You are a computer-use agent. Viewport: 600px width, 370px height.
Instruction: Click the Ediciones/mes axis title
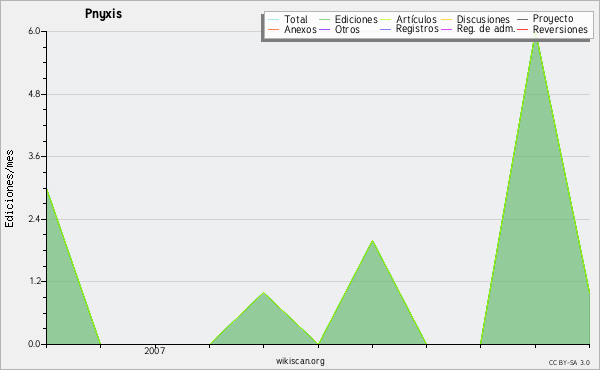click(9, 189)
